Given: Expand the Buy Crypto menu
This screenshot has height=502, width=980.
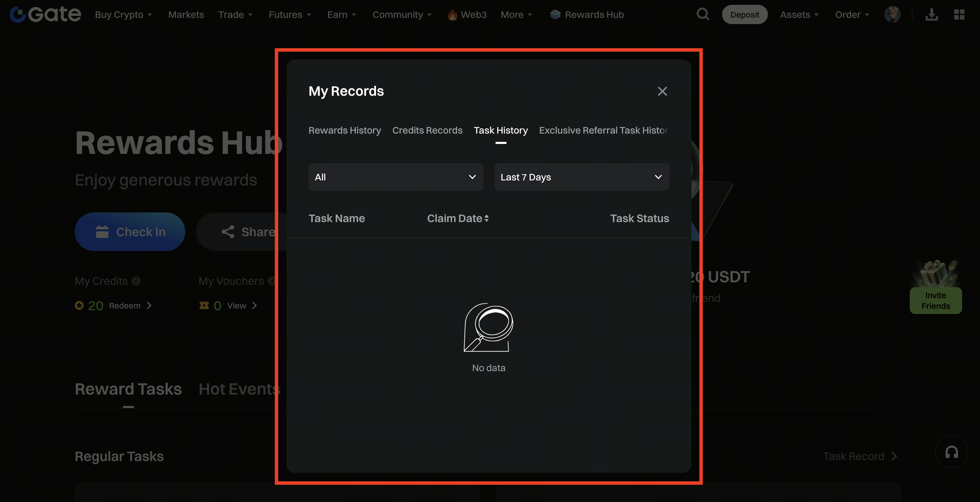Looking at the screenshot, I should tap(123, 14).
